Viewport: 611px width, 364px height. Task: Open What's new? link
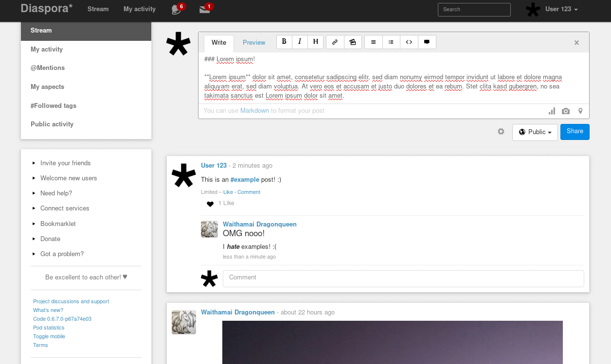48,310
